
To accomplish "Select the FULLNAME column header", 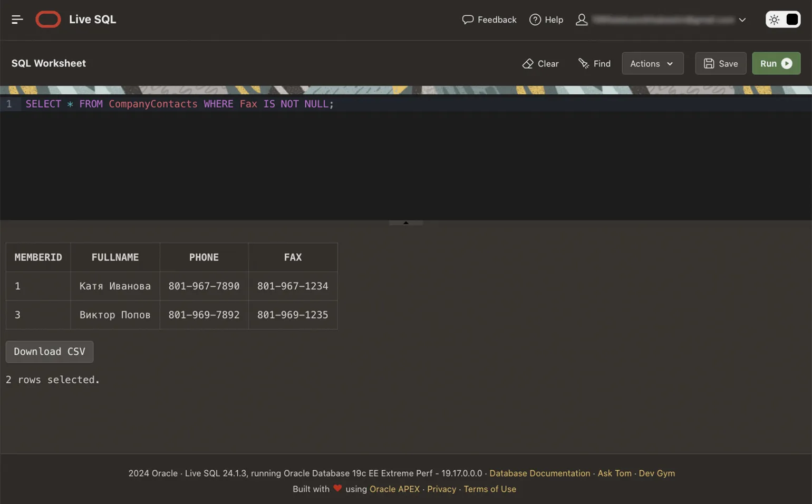I will click(x=115, y=257).
